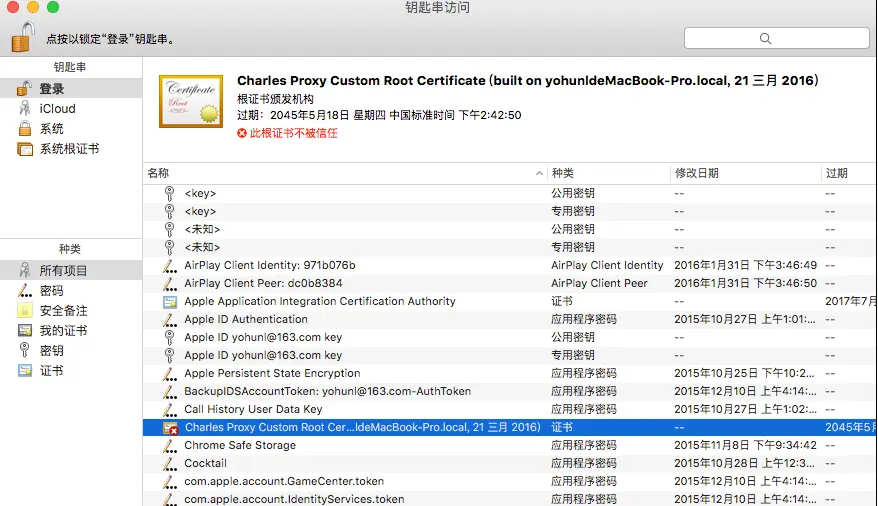Viewport: 878px width, 506px height.
Task: Select the BackupIDSAccountToken item
Action: coord(510,391)
